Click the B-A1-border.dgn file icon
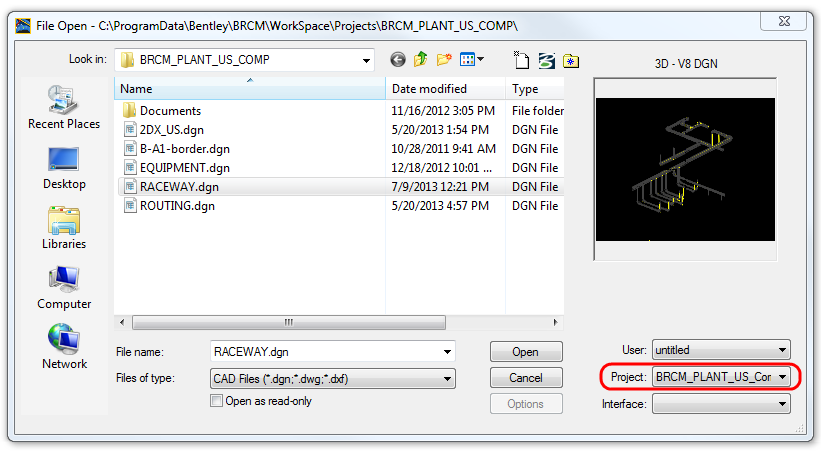Image resolution: width=821 pixels, height=454 pixels. tap(130, 148)
